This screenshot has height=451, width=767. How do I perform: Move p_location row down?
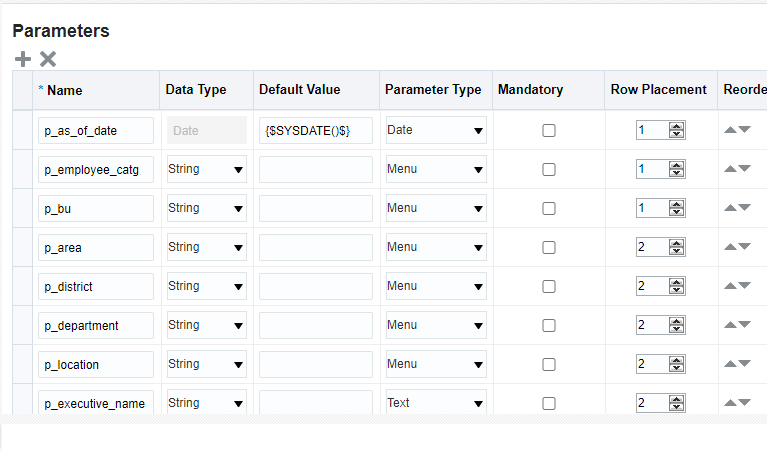744,363
